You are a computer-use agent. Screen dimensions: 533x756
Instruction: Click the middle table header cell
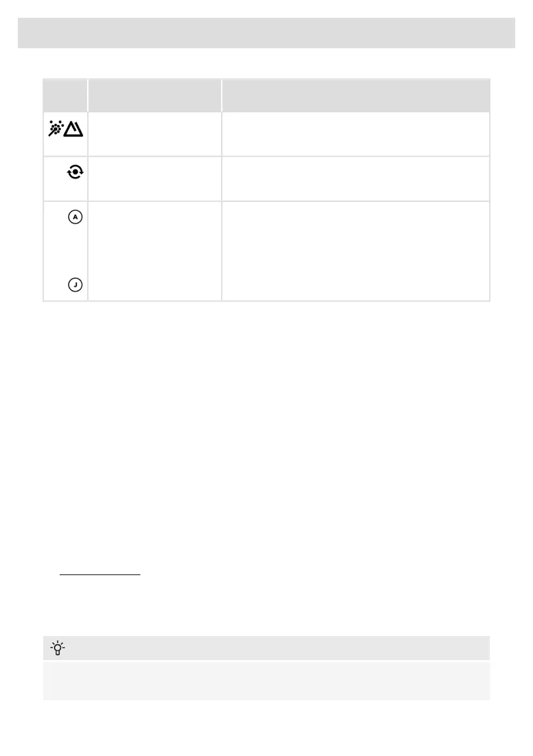click(x=154, y=95)
